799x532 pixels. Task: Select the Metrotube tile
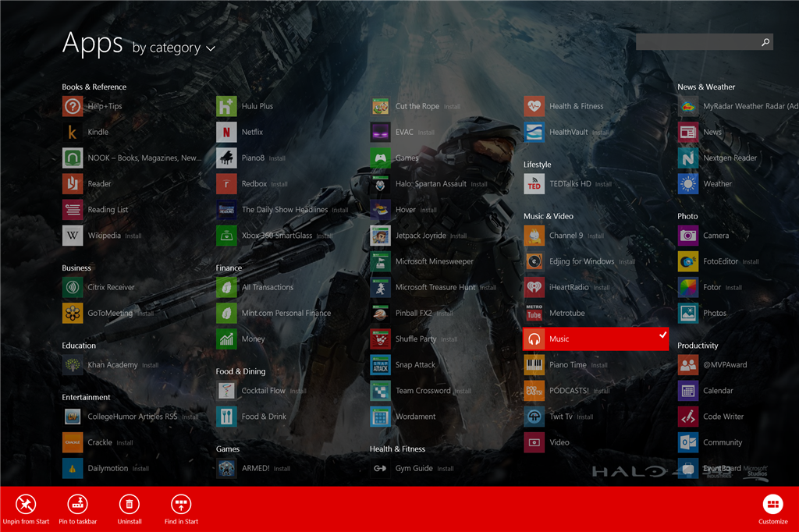coord(534,313)
